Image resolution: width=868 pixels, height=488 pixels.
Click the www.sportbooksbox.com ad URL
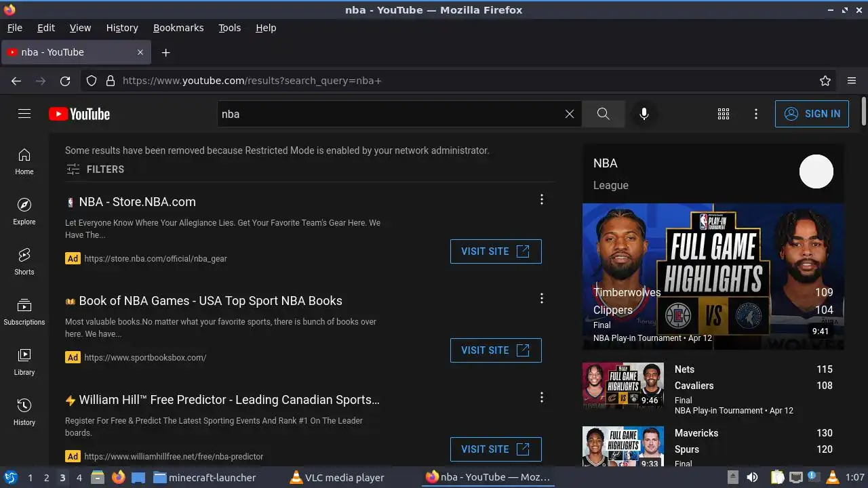pos(145,358)
